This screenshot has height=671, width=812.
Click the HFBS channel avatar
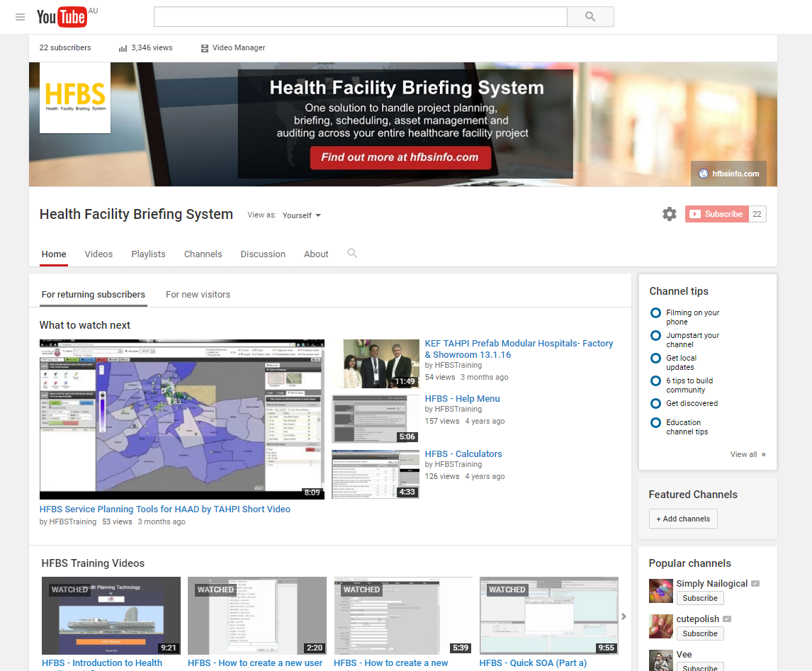tap(75, 98)
